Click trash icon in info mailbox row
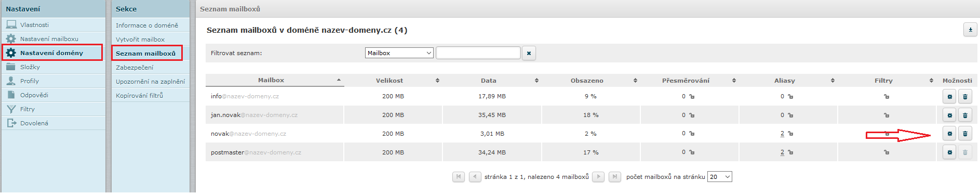The height and width of the screenshot is (194, 980). click(965, 96)
